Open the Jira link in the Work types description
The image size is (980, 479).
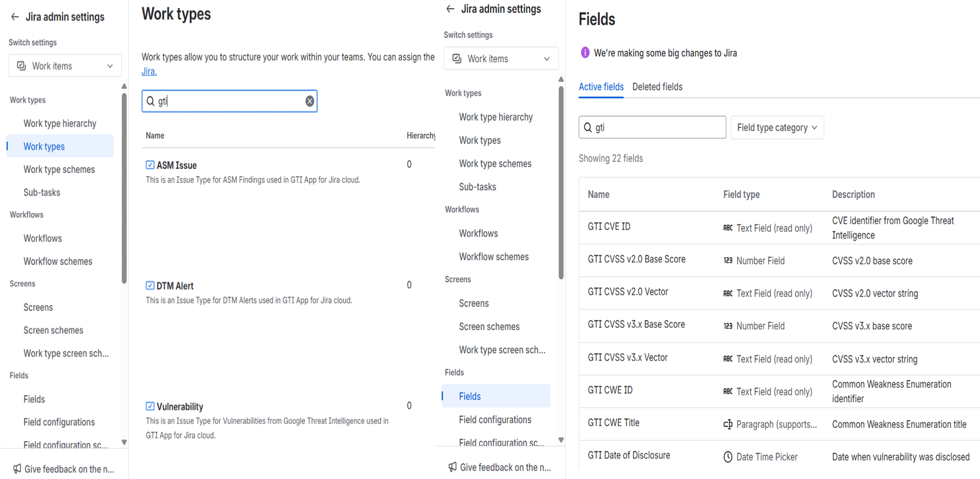(149, 71)
